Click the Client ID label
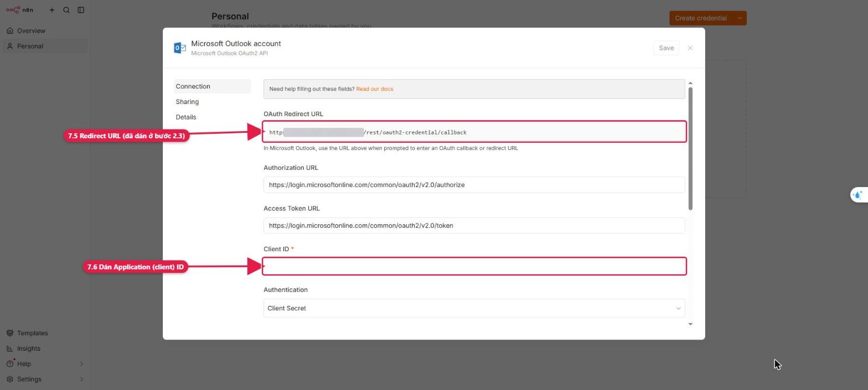This screenshot has height=390, width=868. (x=276, y=249)
